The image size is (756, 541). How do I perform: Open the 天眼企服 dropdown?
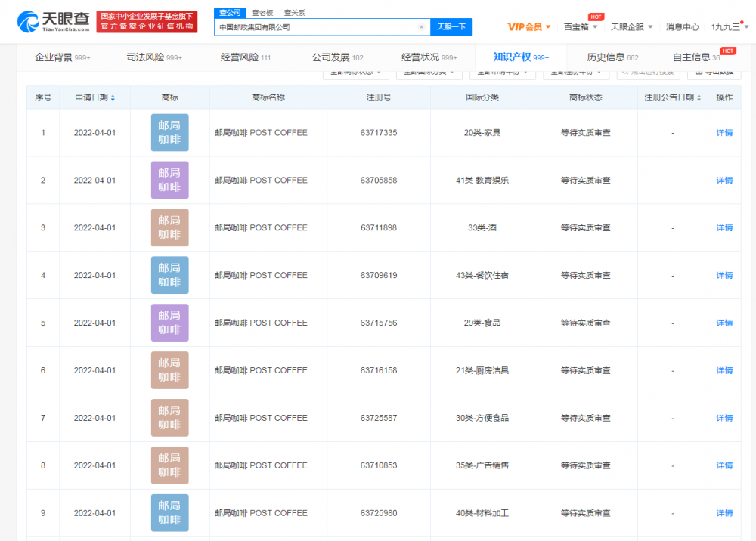[x=631, y=27]
